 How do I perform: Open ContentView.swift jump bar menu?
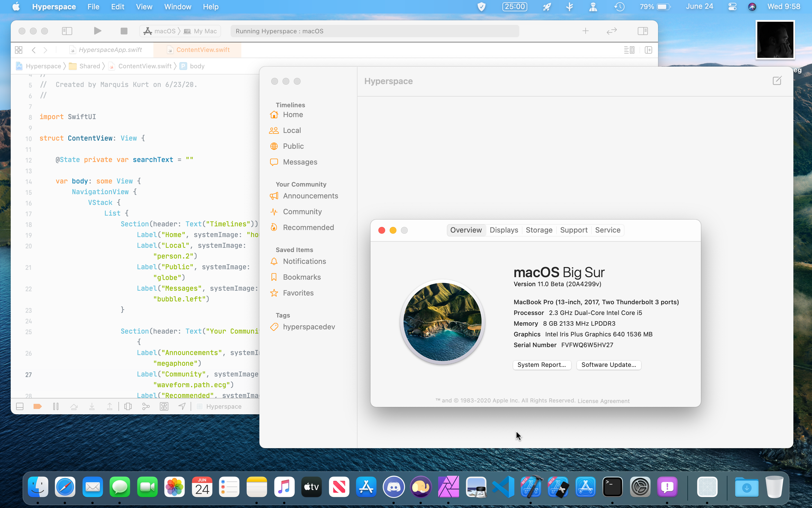[140, 66]
